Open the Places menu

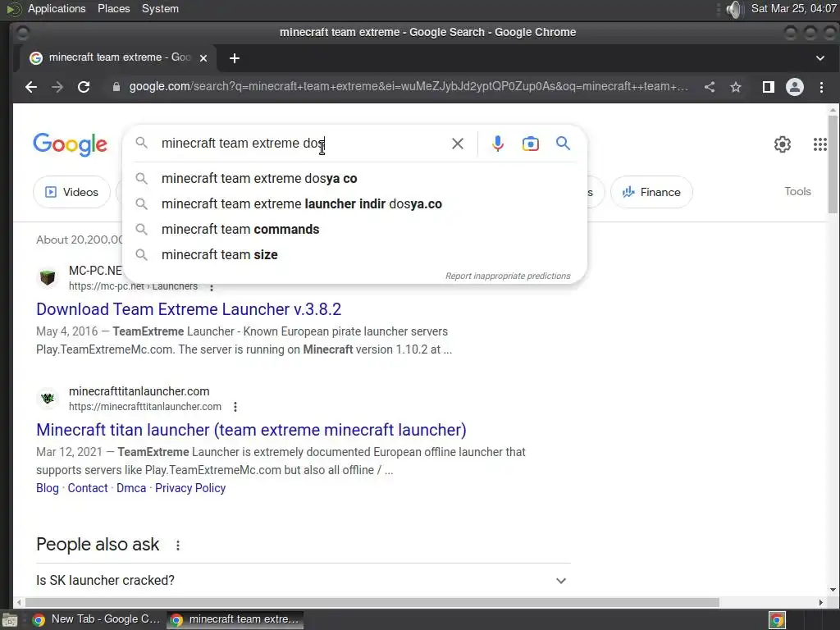tap(113, 8)
